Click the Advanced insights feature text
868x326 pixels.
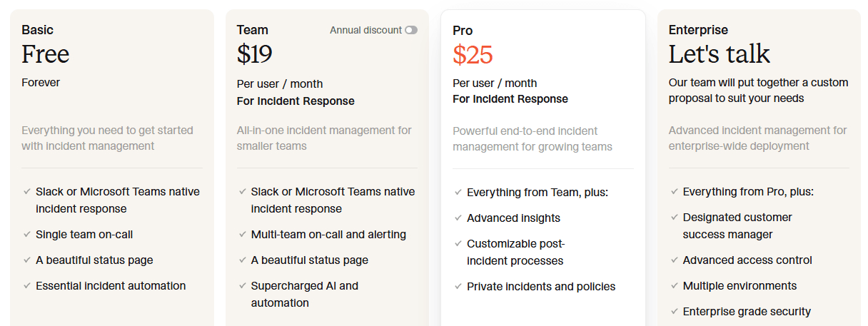514,218
